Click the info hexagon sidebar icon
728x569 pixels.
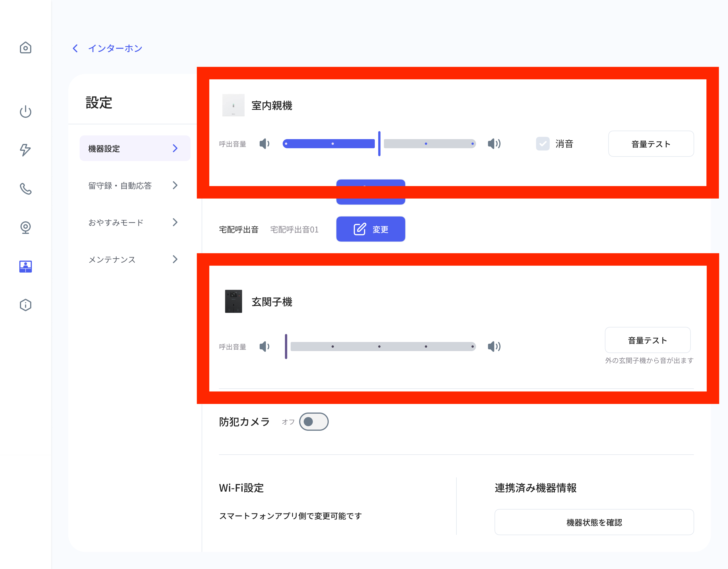tap(26, 305)
